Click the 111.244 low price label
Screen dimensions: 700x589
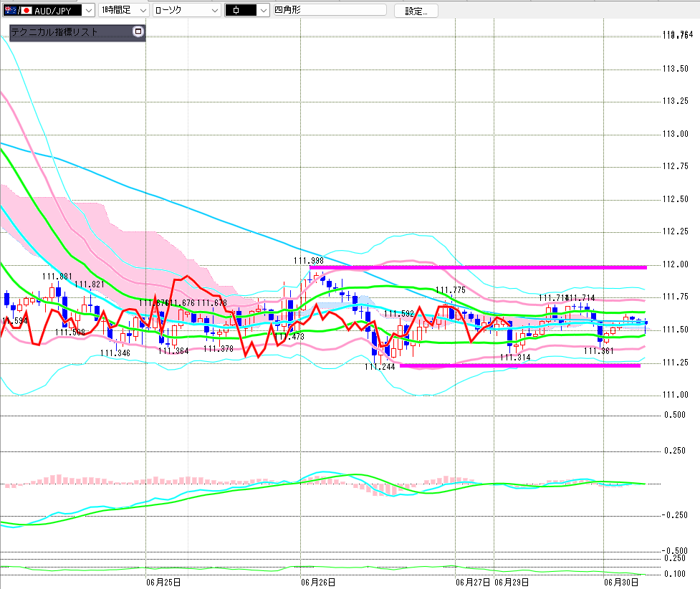click(380, 367)
